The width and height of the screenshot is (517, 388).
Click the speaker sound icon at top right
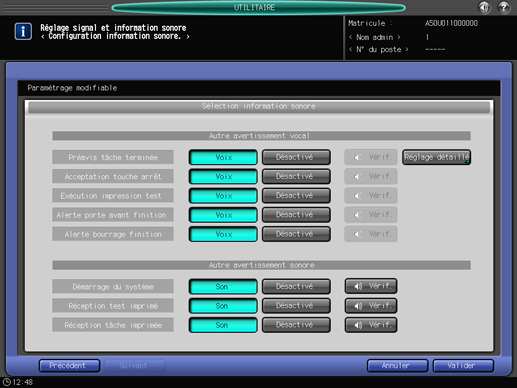484,7
